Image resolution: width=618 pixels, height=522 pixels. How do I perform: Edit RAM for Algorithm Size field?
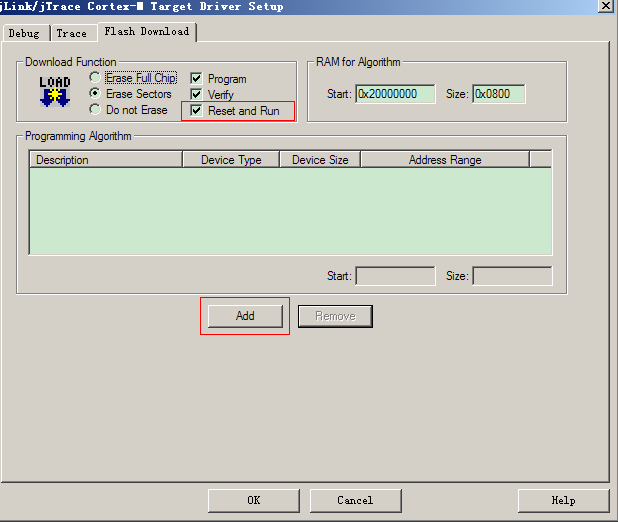pyautogui.click(x=499, y=94)
